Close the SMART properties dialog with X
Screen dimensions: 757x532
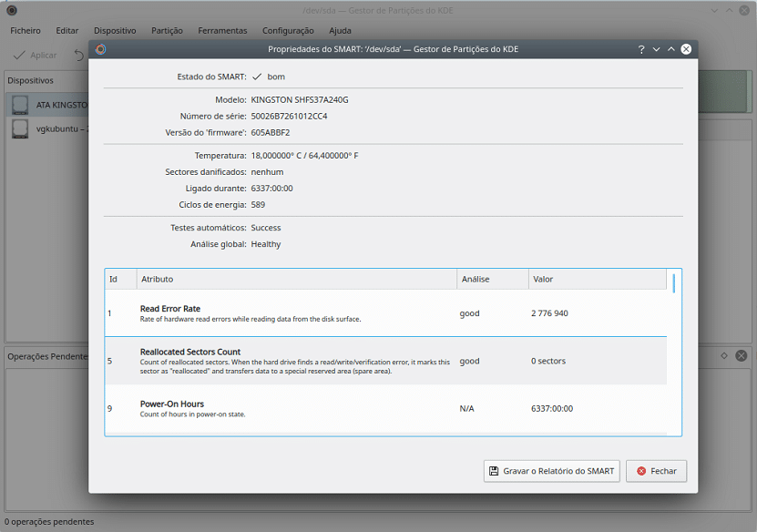click(x=686, y=49)
